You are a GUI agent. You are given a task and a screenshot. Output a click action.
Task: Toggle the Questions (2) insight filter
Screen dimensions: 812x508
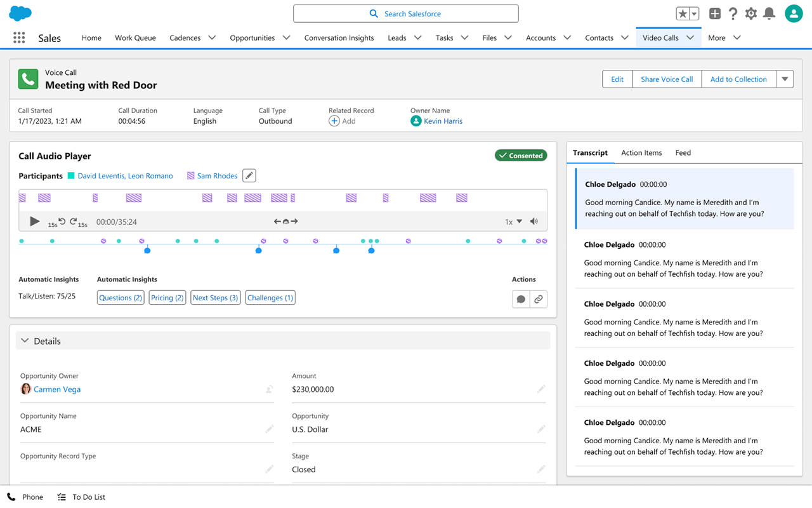click(x=121, y=298)
